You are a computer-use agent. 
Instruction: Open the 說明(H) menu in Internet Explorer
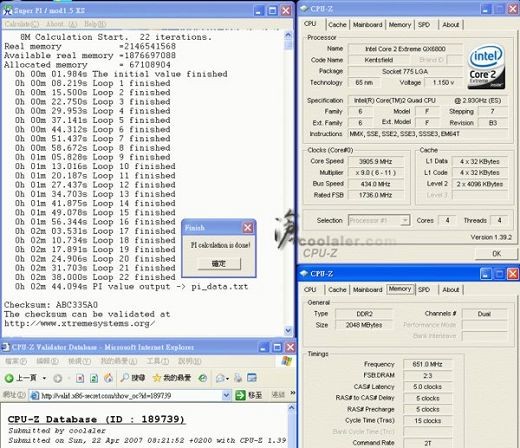(x=189, y=361)
